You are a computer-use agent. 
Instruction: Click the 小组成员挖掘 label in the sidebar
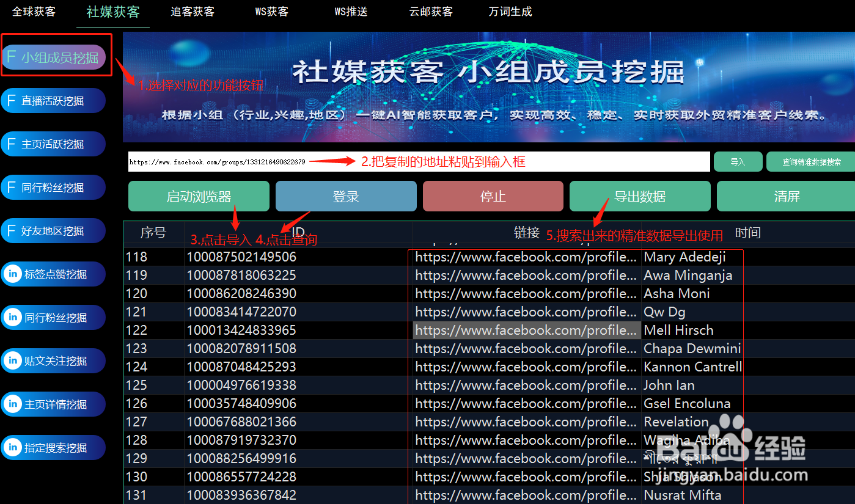coord(60,58)
